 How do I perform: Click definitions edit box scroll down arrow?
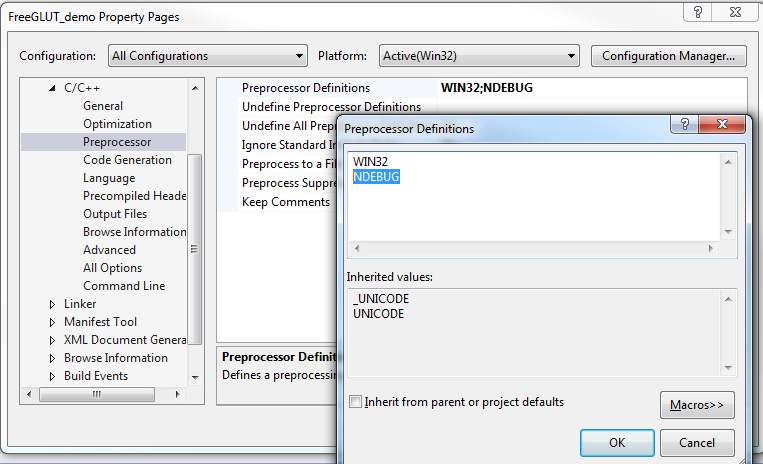click(x=728, y=232)
